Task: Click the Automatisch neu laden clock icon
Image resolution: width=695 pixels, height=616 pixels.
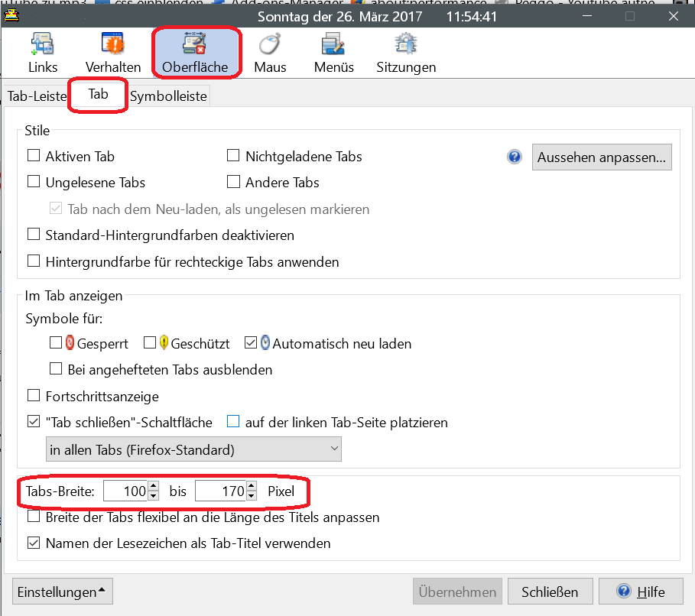Action: point(265,342)
